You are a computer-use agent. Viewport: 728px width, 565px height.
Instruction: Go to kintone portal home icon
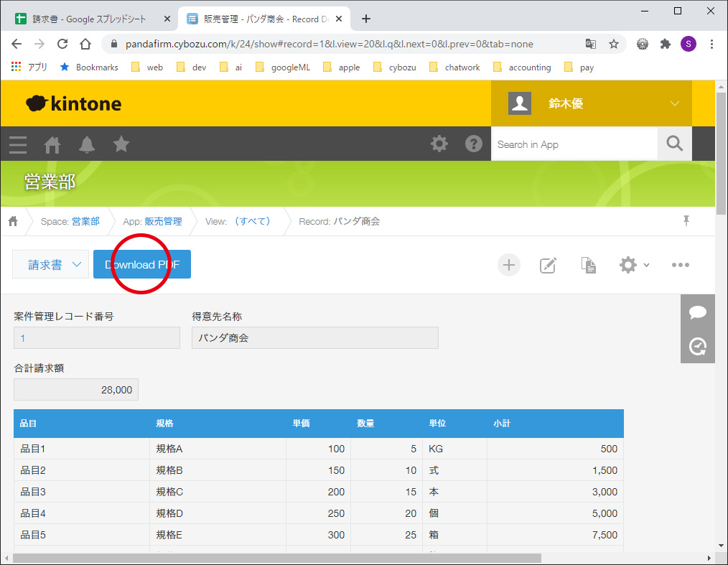click(52, 144)
